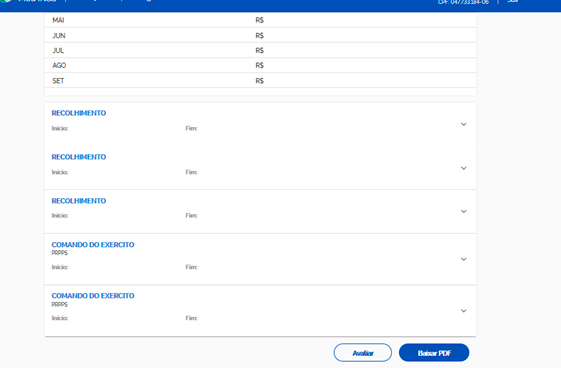The height and width of the screenshot is (368, 561).
Task: Download the document with Baixar PDF
Action: (434, 353)
